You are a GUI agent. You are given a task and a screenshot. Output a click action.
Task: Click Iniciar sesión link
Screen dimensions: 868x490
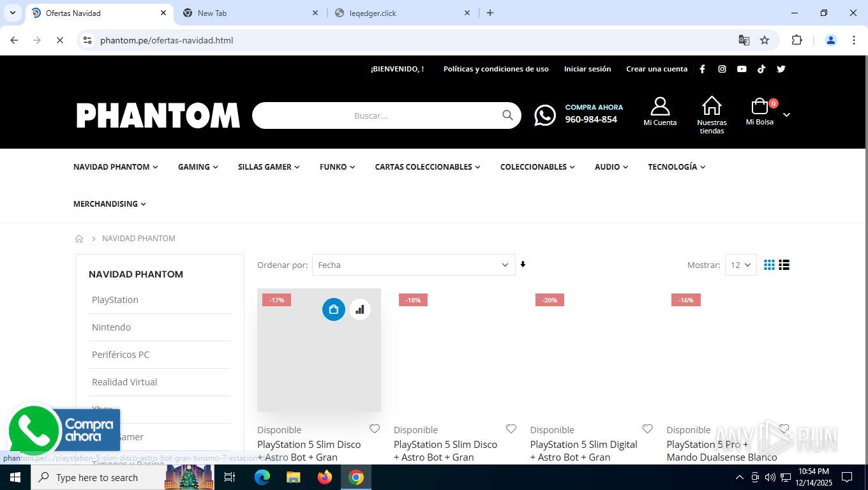(587, 69)
